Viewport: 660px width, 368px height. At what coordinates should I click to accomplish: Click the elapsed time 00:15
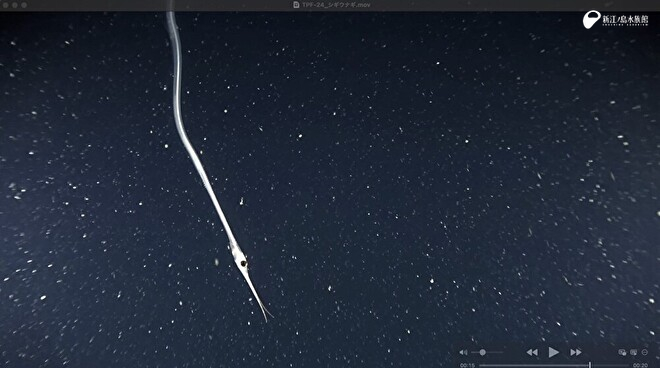pyautogui.click(x=467, y=365)
